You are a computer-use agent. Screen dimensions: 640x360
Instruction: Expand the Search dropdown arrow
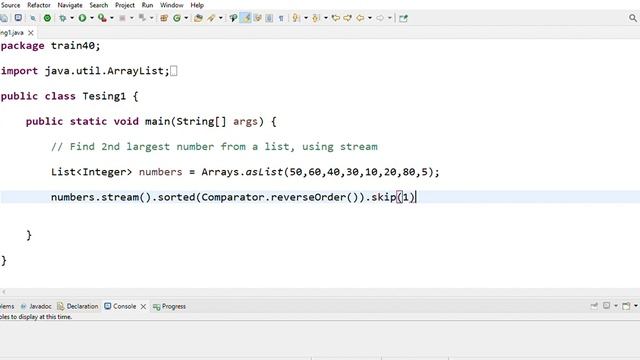pyautogui.click(x=221, y=18)
